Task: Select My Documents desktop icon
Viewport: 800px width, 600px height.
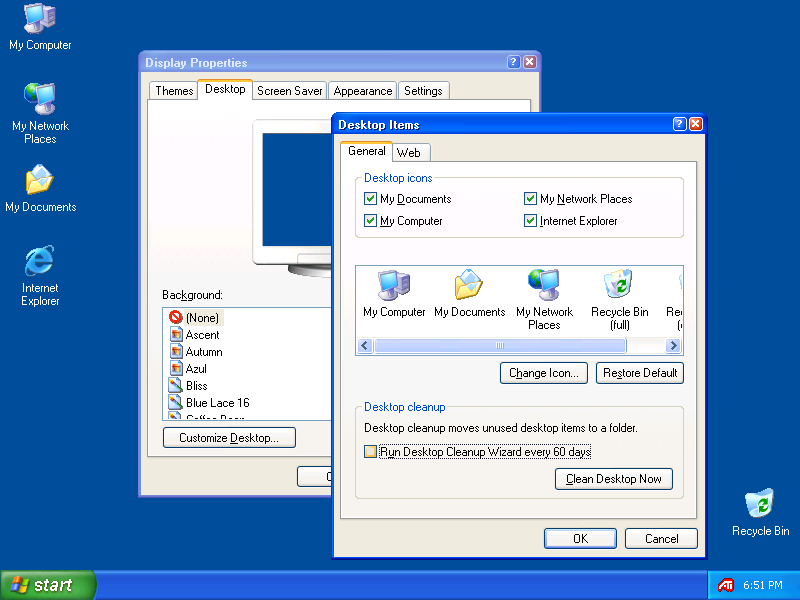Action: tap(40, 188)
